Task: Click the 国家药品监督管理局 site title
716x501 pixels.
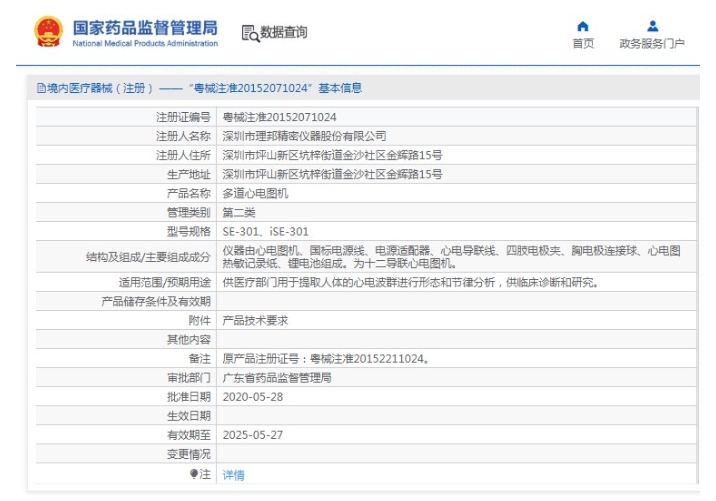Action: click(x=145, y=25)
